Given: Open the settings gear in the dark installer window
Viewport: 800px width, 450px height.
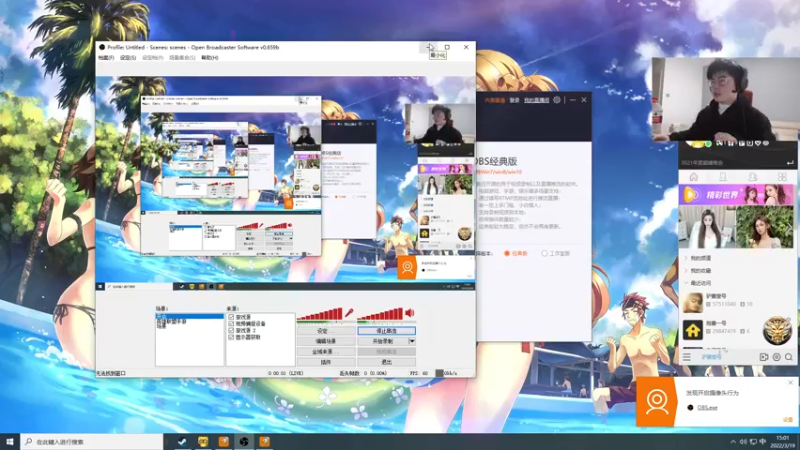Looking at the screenshot, I should pyautogui.click(x=557, y=100).
